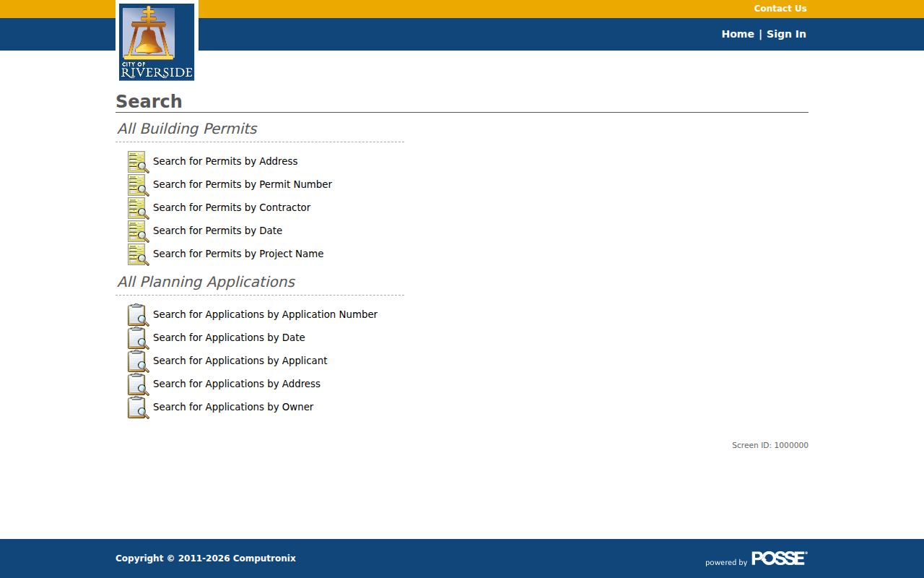The image size is (924, 578).
Task: Click the icon beside Search for Permits by Permit Number
Action: (x=139, y=185)
